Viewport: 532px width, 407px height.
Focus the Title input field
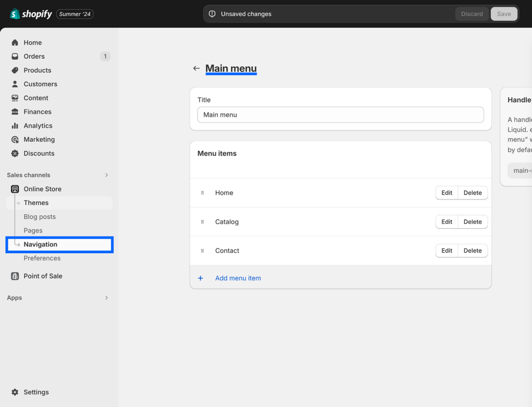(x=341, y=115)
